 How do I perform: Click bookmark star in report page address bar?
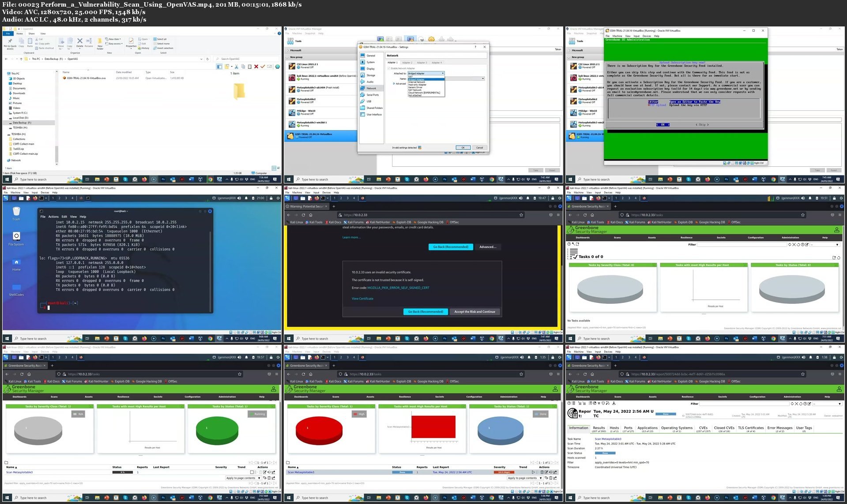[803, 374]
